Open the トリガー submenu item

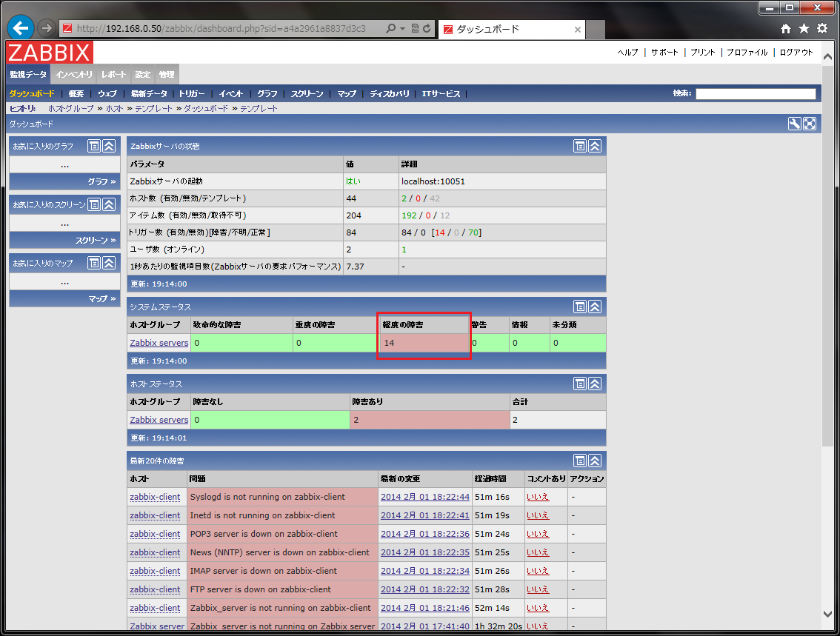click(x=192, y=94)
